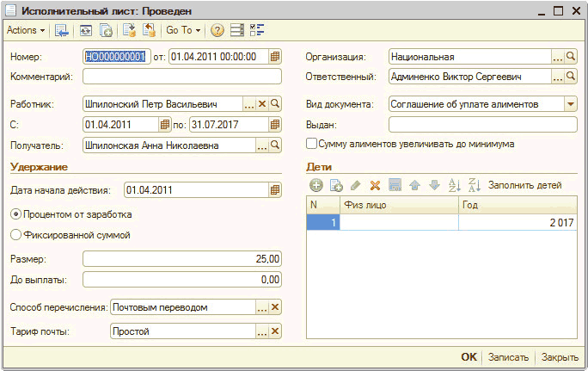This screenshot has width=588, height=371.
Task: Add new row in Дети table
Action: [x=316, y=185]
